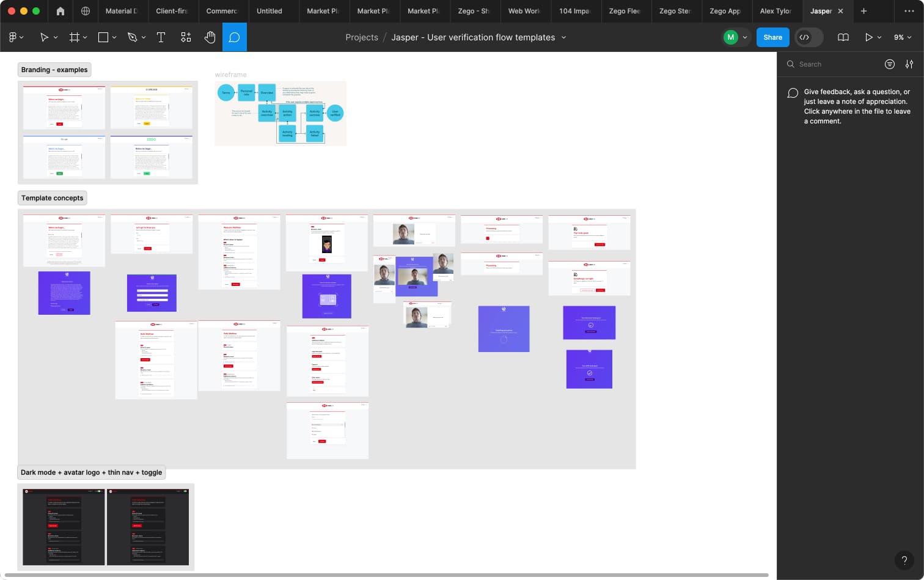Image resolution: width=924 pixels, height=580 pixels.
Task: Go back via the Projects breadcrumb link
Action: [x=361, y=37]
